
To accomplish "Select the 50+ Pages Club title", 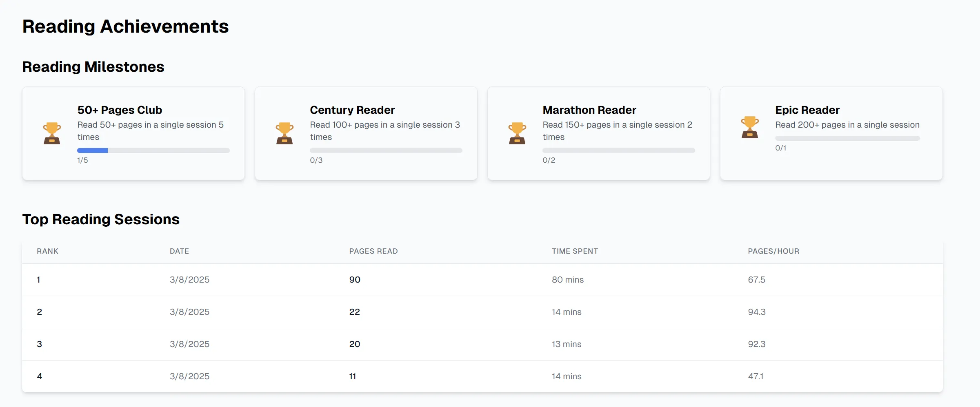I will pyautogui.click(x=120, y=110).
